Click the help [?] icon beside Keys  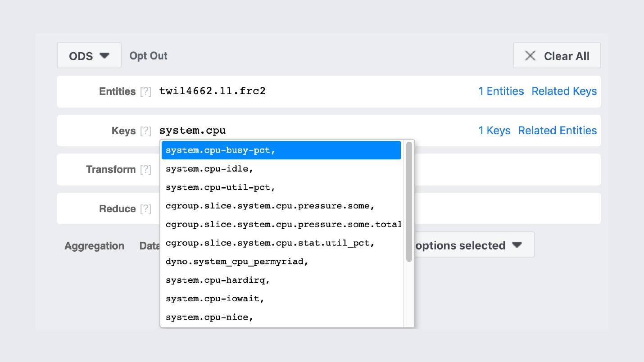145,131
